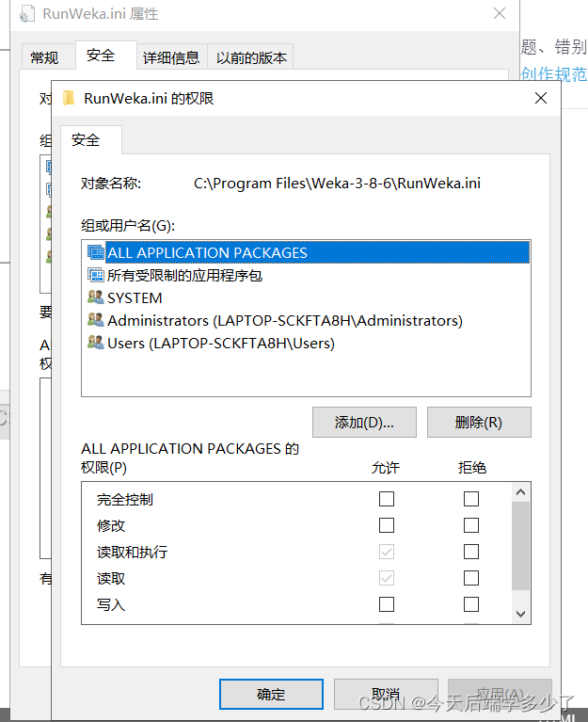Click the RunWeka.ini file icon in properties title bar

click(26, 14)
